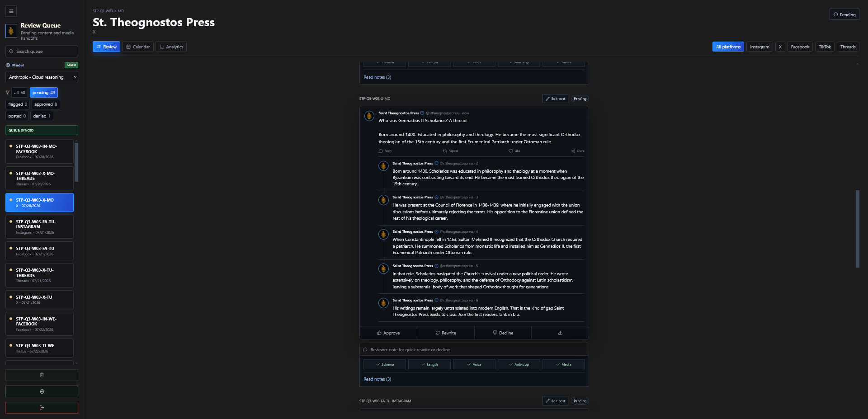Expand Read notes (3) at top

pos(377,77)
